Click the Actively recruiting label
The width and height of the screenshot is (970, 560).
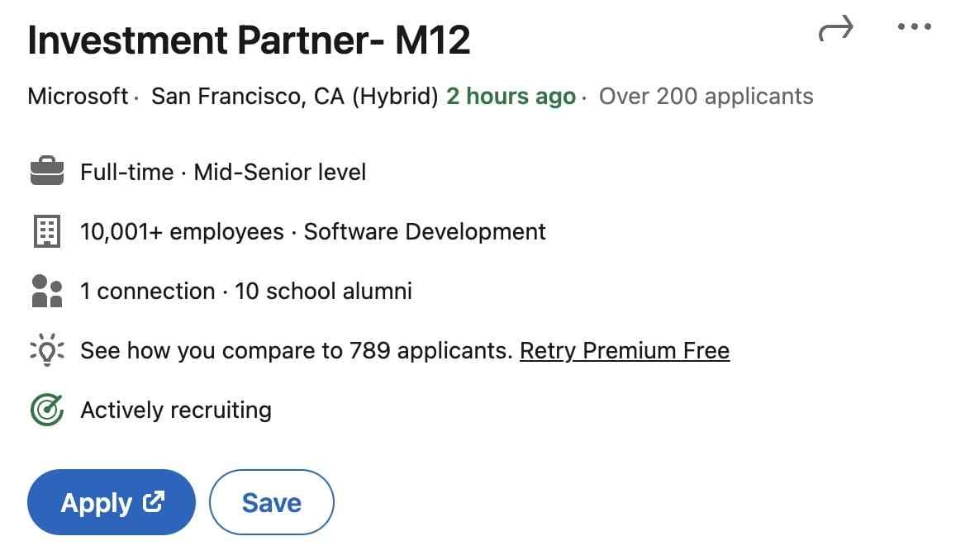tap(176, 411)
